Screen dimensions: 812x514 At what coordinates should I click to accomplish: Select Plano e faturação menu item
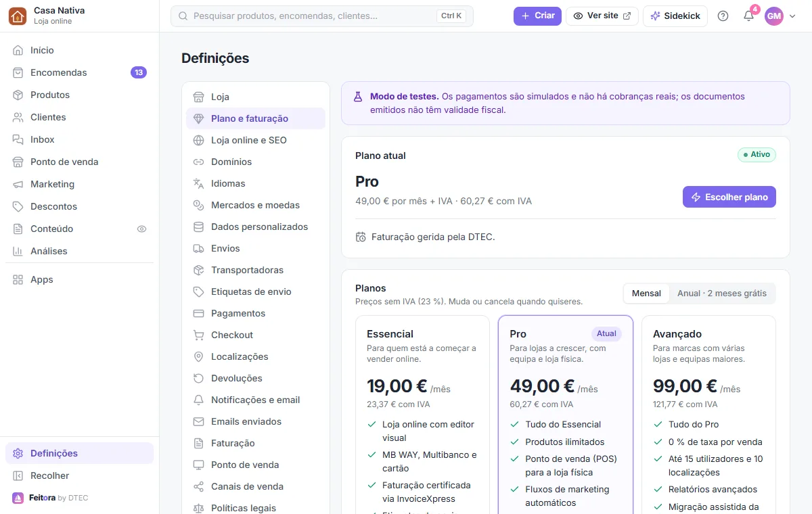pyautogui.click(x=256, y=118)
